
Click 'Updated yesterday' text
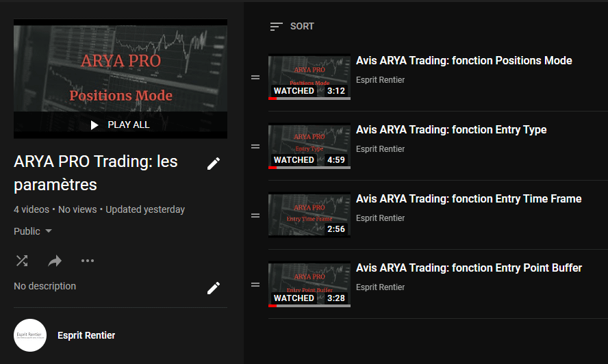click(x=145, y=210)
